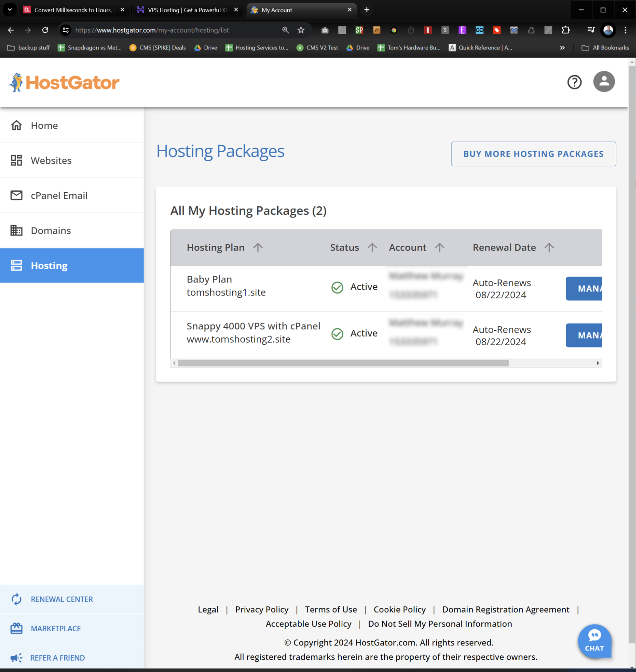The height and width of the screenshot is (672, 636).
Task: Click the table scrollbar left arrow
Action: pyautogui.click(x=174, y=363)
